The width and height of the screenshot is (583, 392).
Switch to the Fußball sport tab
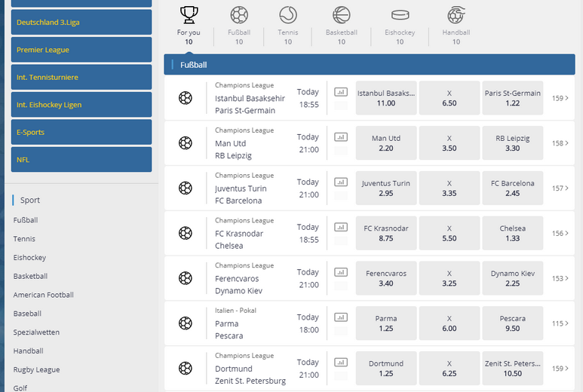pos(239,26)
